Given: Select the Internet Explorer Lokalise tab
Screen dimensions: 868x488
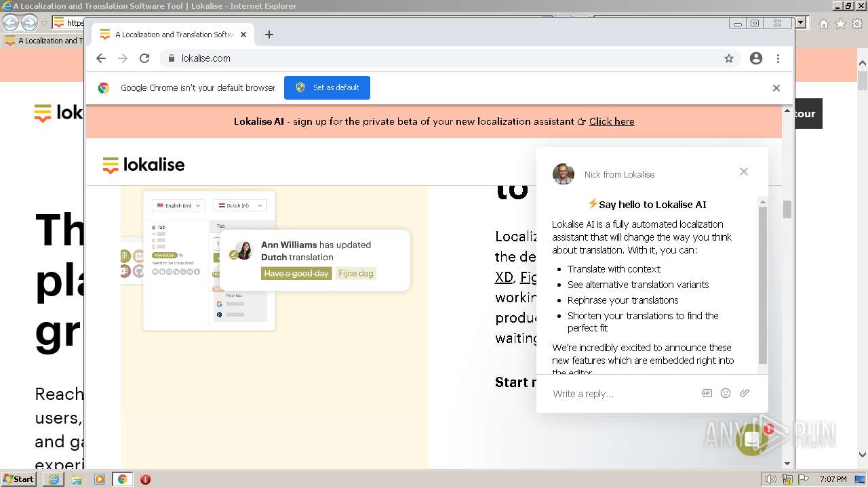Looking at the screenshot, I should 43,41.
